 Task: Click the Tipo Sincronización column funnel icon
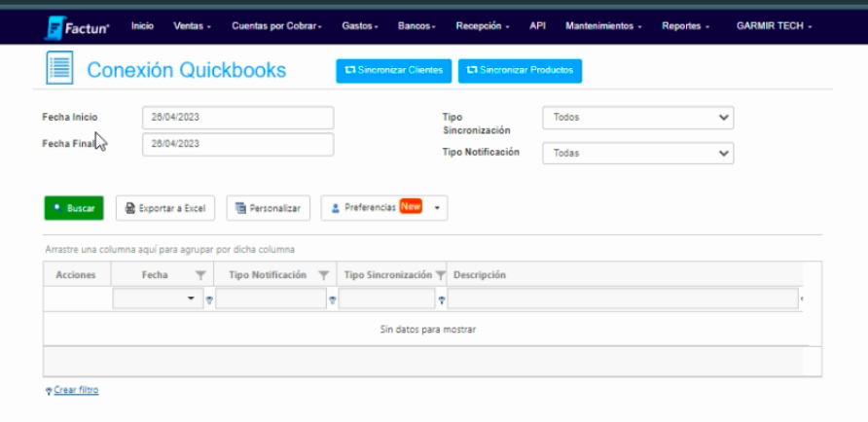[441, 275]
